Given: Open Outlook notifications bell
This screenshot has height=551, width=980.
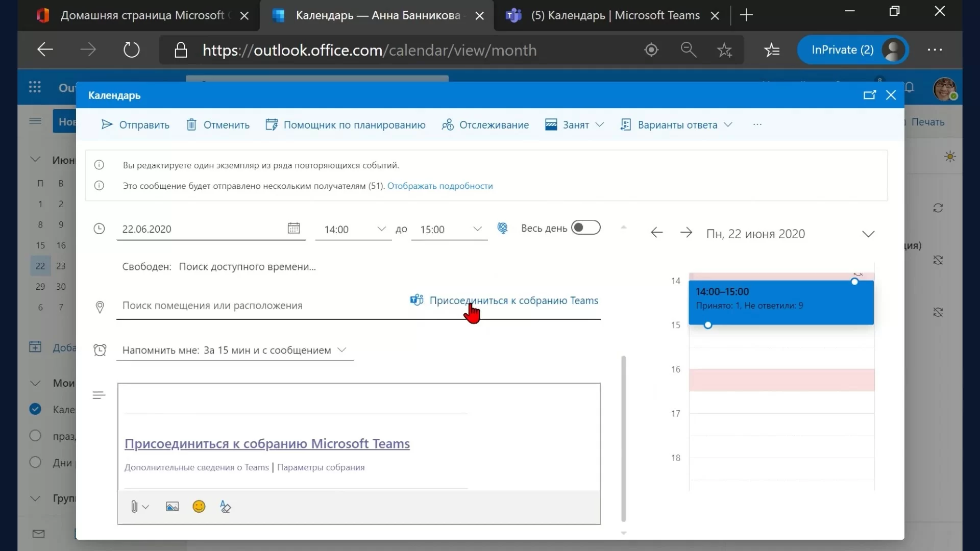Looking at the screenshot, I should point(910,87).
